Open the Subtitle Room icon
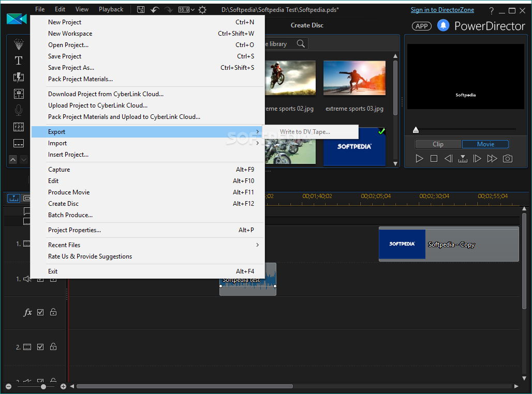The height and width of the screenshot is (394, 532). point(19,143)
